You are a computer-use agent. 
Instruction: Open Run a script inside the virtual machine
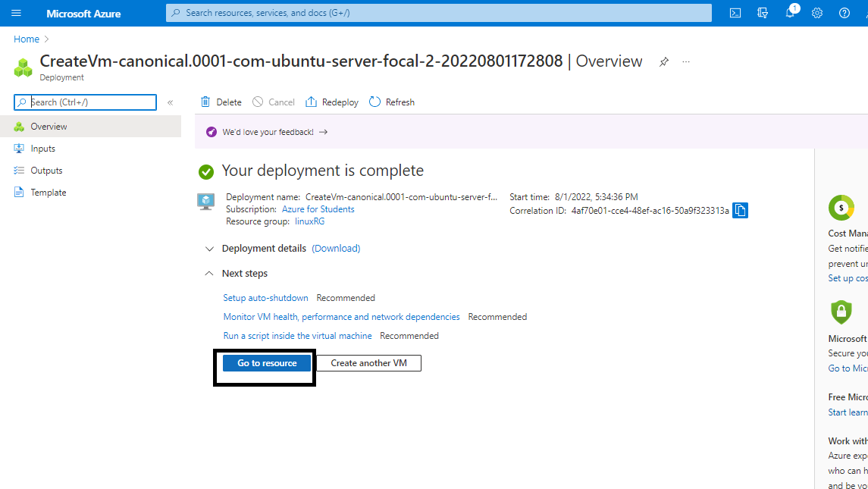click(297, 336)
